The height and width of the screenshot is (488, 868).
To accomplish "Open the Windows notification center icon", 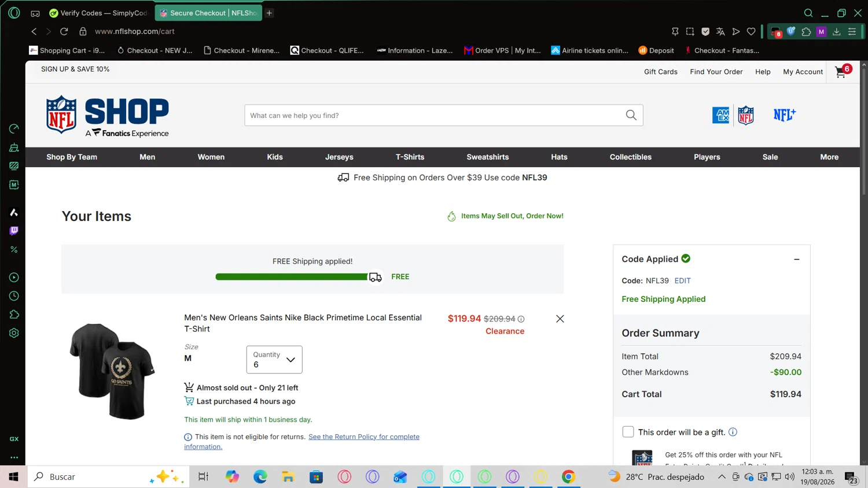I will pos(851,478).
